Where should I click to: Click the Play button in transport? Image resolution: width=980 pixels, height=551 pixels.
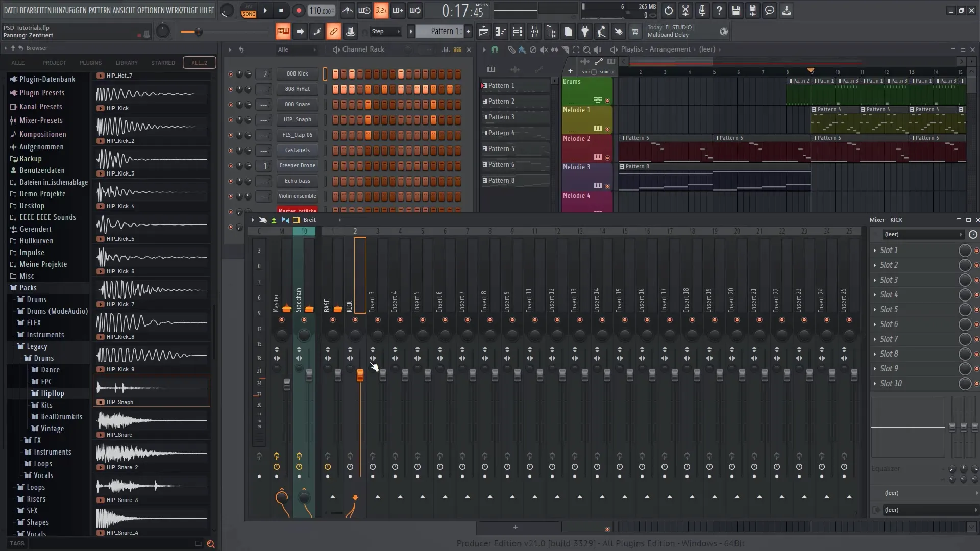[x=265, y=10]
